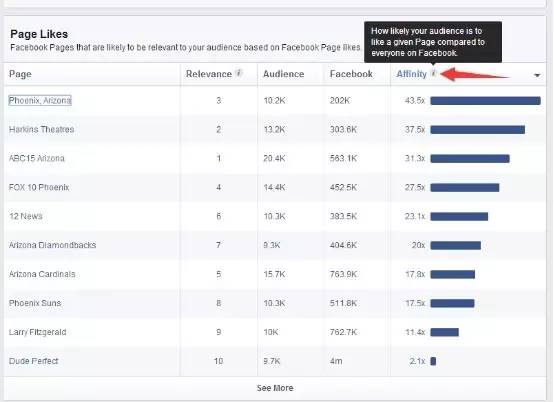Click the 9.7K audience value

(272, 361)
